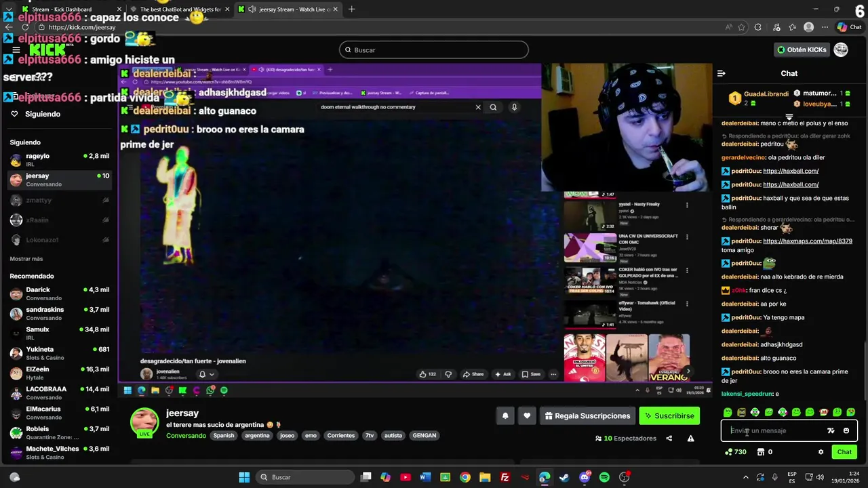Click the Obtén KICKs button
Screen dimensions: 868x488
coord(802,49)
